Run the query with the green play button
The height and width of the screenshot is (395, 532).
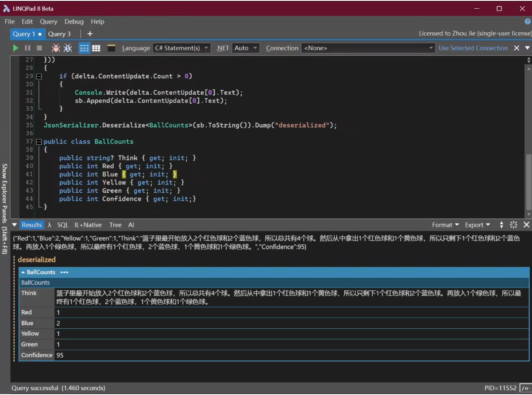(x=16, y=48)
